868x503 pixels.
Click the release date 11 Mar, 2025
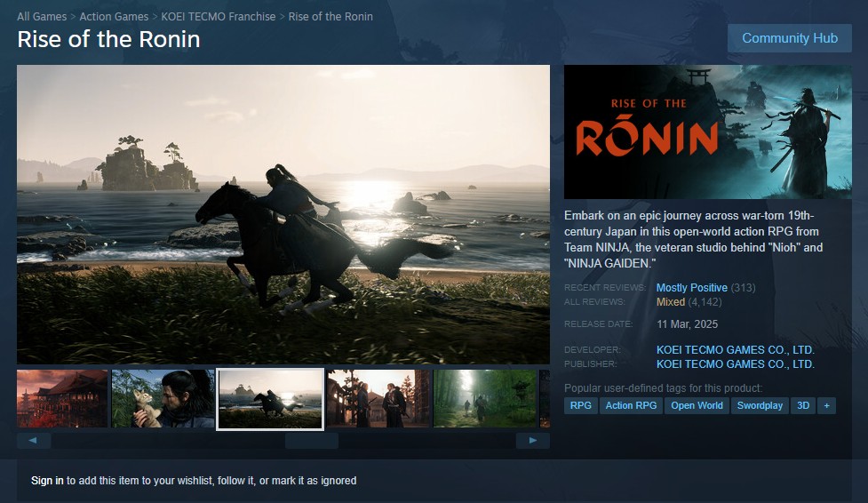[687, 324]
